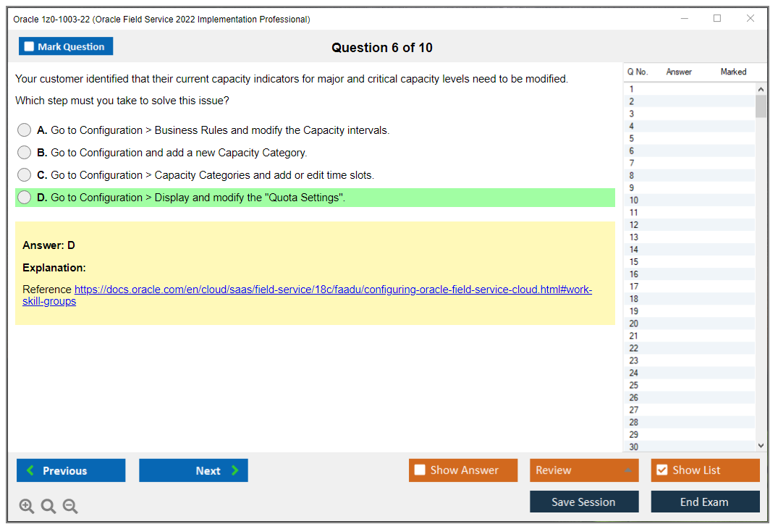Select answer option A radio button
This screenshot has height=532, width=778.
24,130
